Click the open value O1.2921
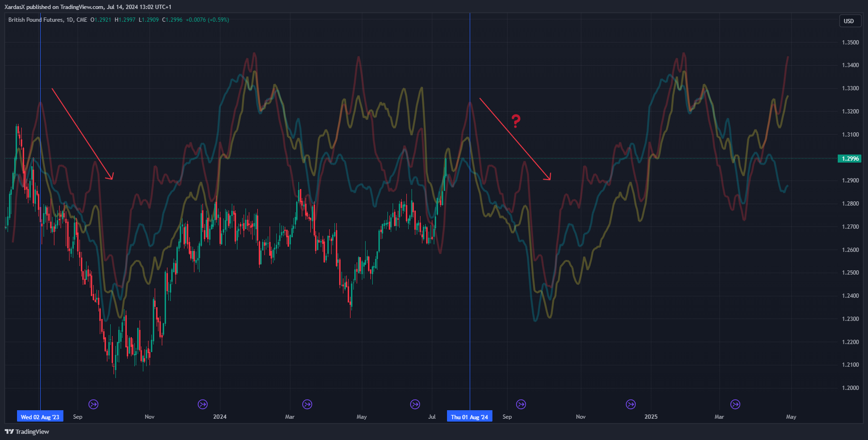The image size is (868, 440). coord(101,20)
